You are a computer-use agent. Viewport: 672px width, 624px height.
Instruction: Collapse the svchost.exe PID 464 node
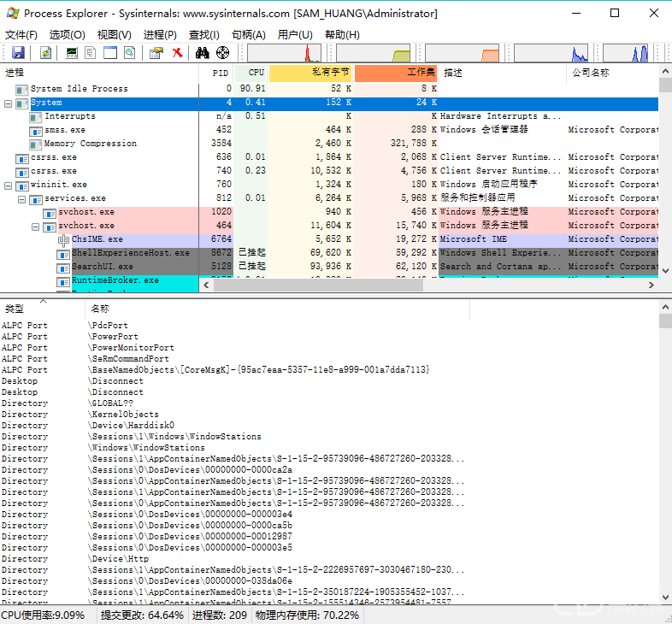[36, 227]
